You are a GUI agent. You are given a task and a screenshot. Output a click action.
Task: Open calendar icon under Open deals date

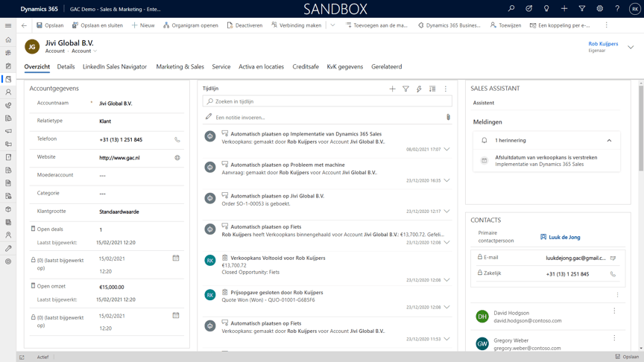(176, 258)
